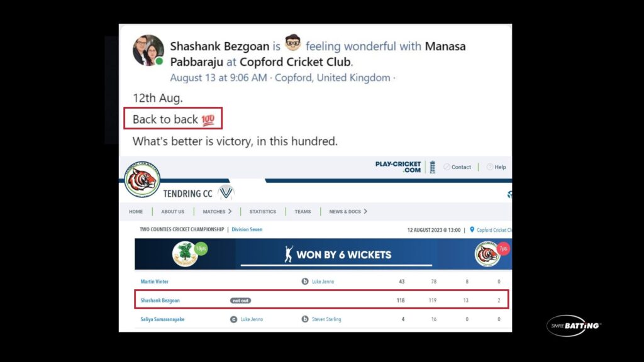This screenshot has width=644, height=362.
Task: Click the Simple Batting watermark logo
Action: pyautogui.click(x=574, y=326)
